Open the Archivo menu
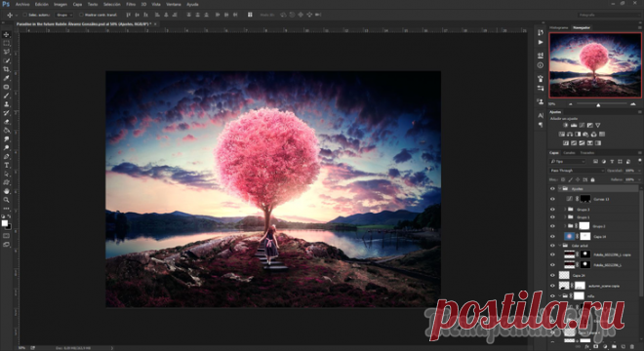The width and height of the screenshot is (644, 351). tap(22, 5)
